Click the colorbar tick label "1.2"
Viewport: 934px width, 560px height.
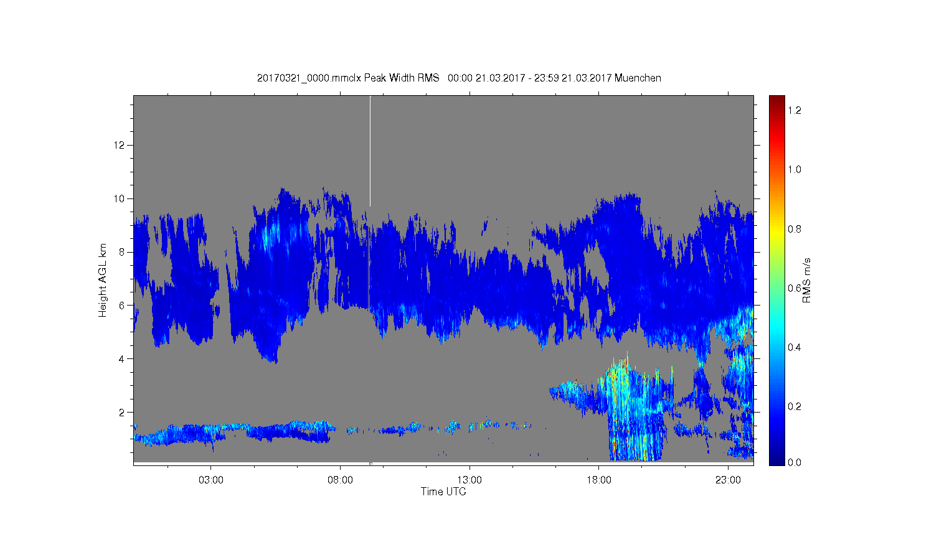click(x=795, y=110)
